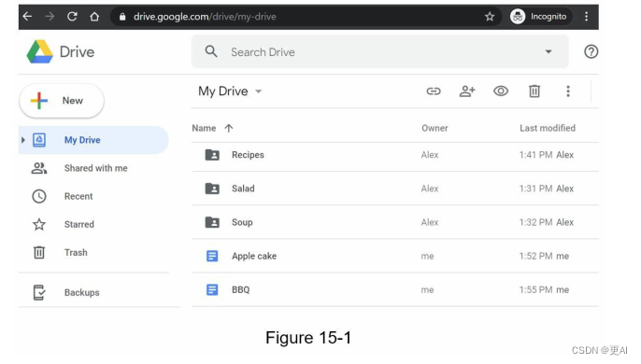Click the Soup folder name

coord(242,223)
